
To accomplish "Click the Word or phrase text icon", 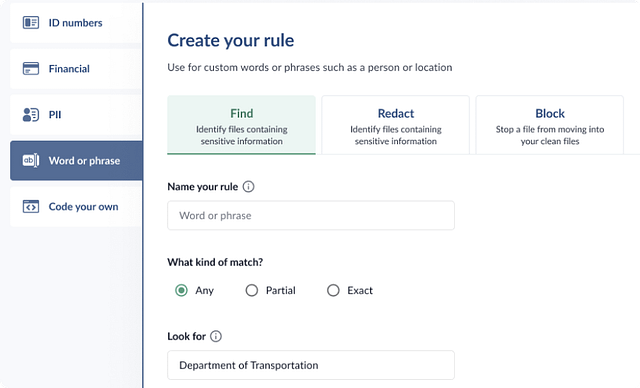I will point(31,160).
